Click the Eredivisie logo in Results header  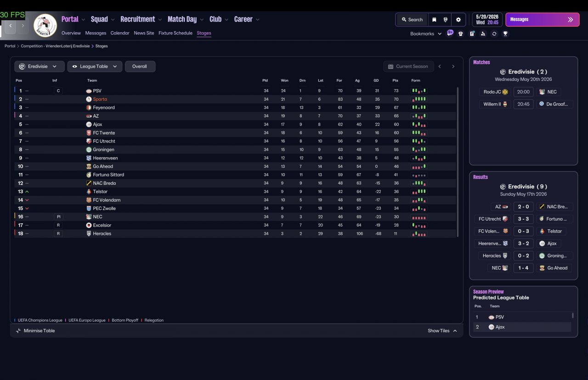point(503,187)
